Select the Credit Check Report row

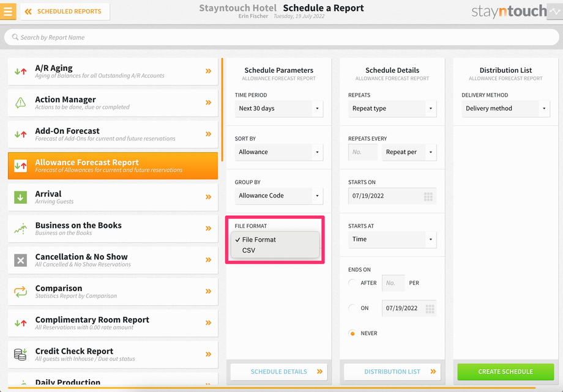113,354
